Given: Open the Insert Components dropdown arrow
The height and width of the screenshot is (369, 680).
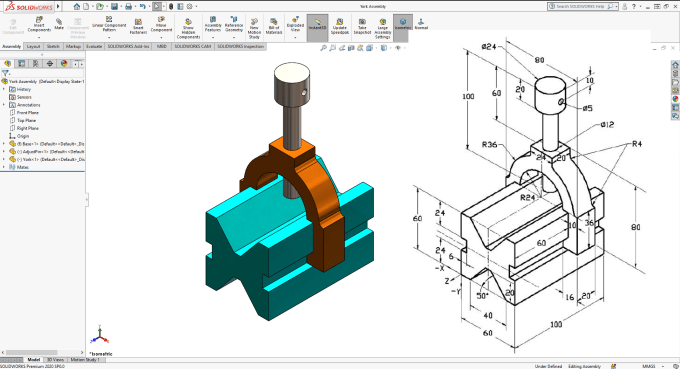Looking at the screenshot, I should (39, 37).
